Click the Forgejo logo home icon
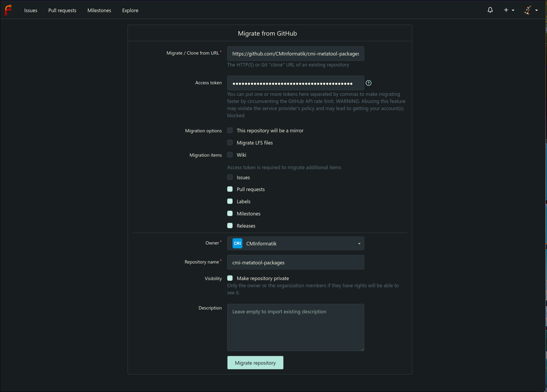The height and width of the screenshot is (392, 547). (8, 10)
